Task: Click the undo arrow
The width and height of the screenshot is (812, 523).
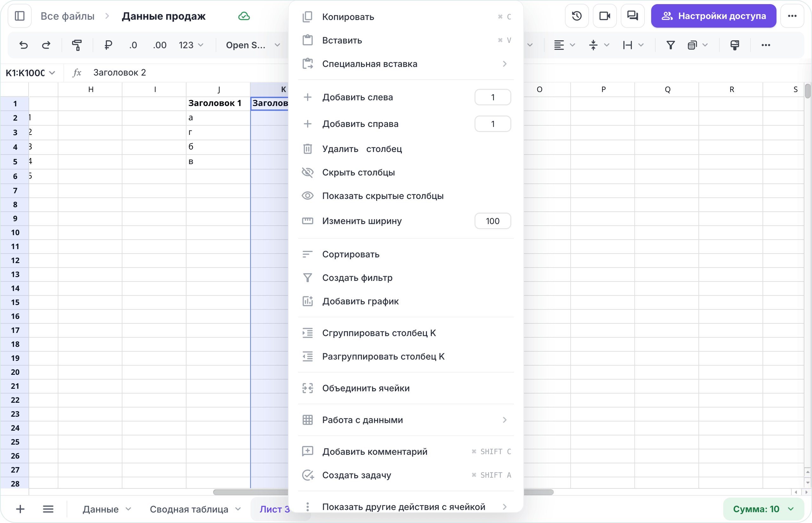Action: (x=23, y=45)
